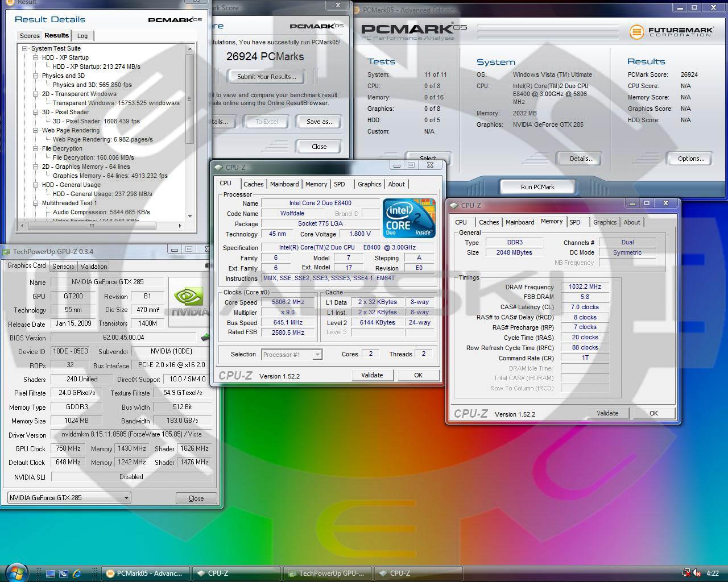
Task: Open the Caches tab in CPU-Z CPU window
Action: 254,184
